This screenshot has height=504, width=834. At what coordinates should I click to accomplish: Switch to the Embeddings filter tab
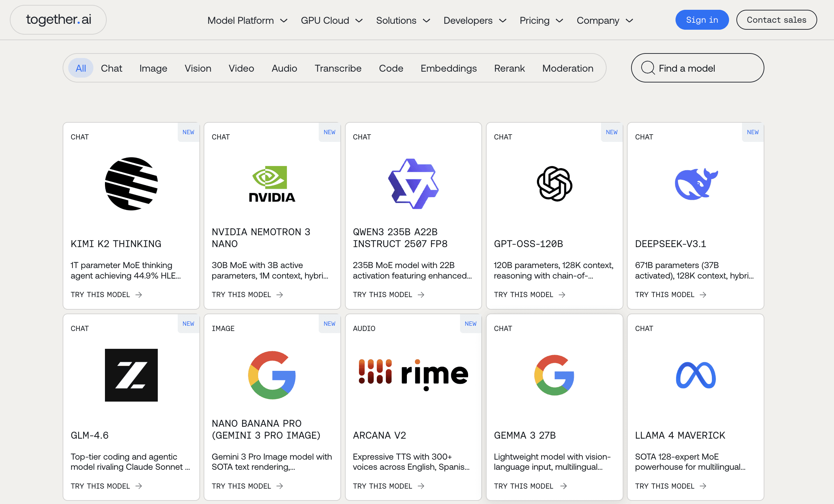pos(448,68)
